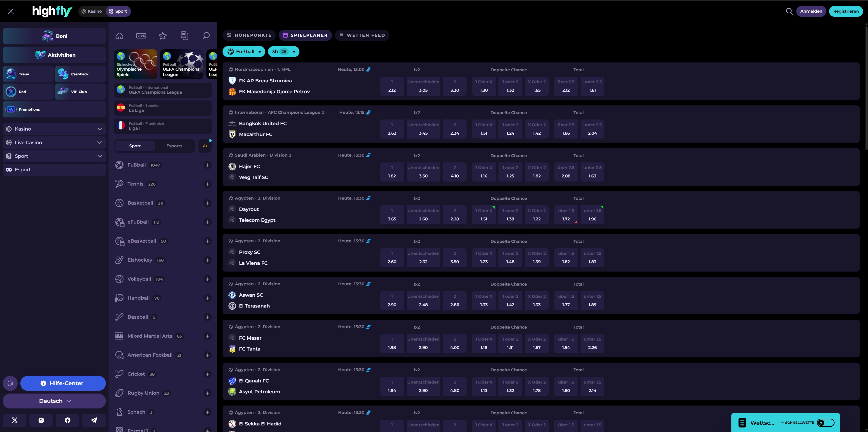Open the Home view in the sports panel

119,35
